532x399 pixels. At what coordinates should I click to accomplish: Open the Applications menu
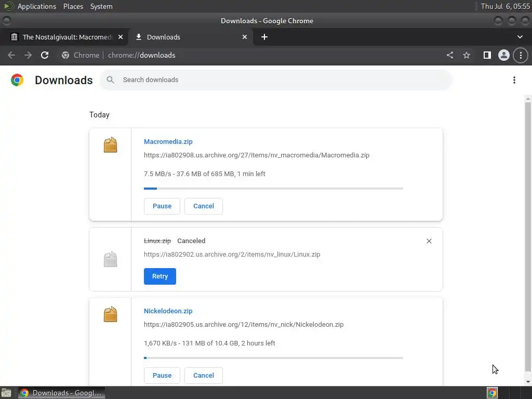click(37, 6)
